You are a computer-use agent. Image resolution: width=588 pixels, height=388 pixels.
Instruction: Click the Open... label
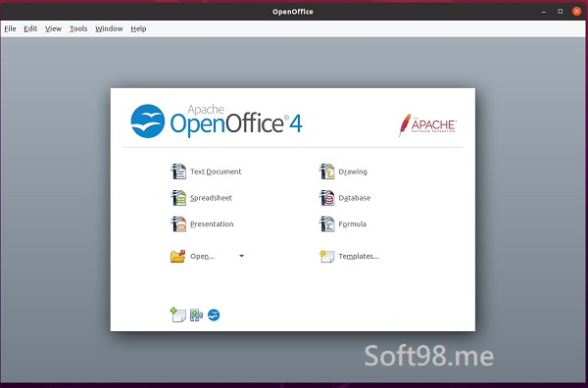[203, 257]
